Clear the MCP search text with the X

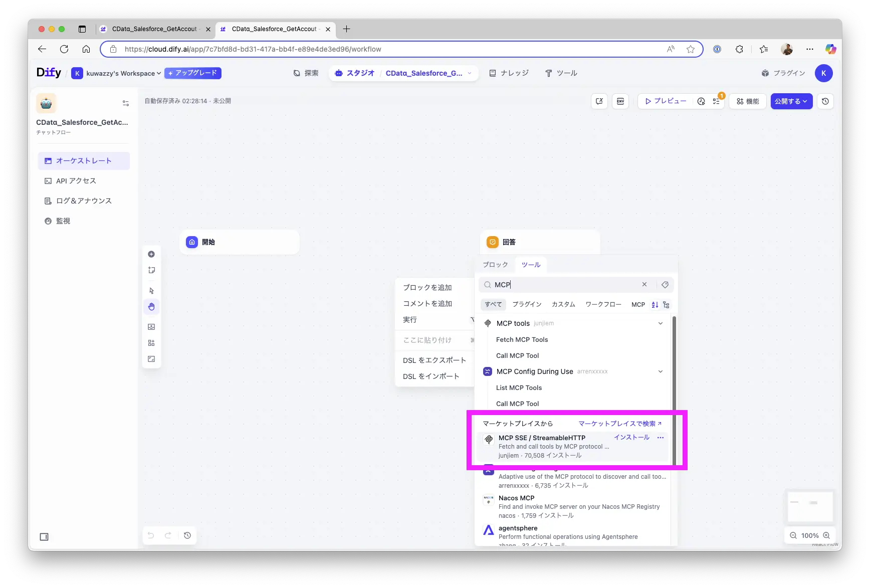coord(644,285)
